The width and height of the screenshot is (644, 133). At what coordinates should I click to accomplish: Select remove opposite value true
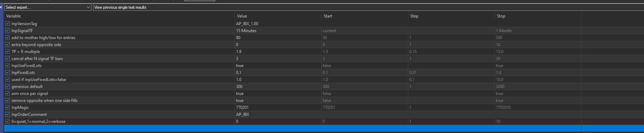278,101
